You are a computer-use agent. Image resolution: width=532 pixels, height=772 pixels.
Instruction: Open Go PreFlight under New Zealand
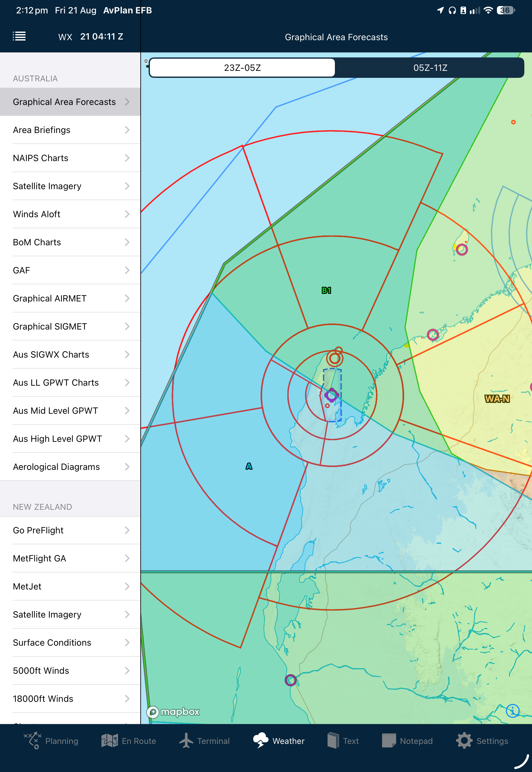70,530
